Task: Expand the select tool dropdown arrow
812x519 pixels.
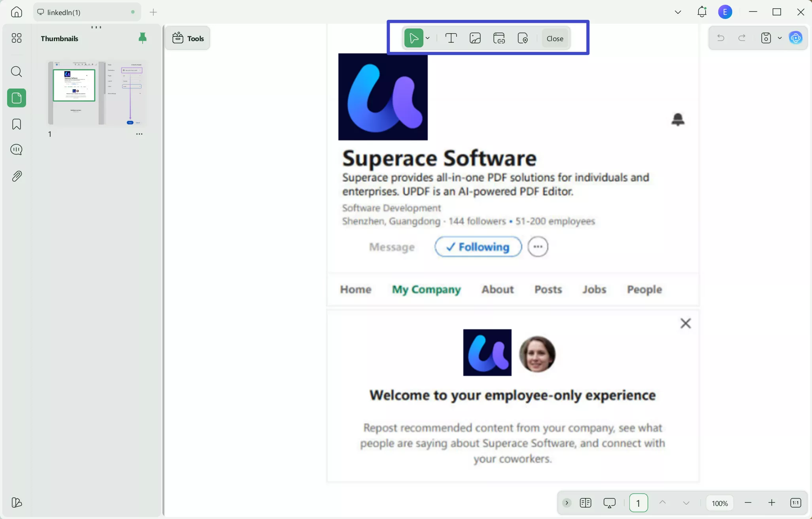Action: coord(428,38)
